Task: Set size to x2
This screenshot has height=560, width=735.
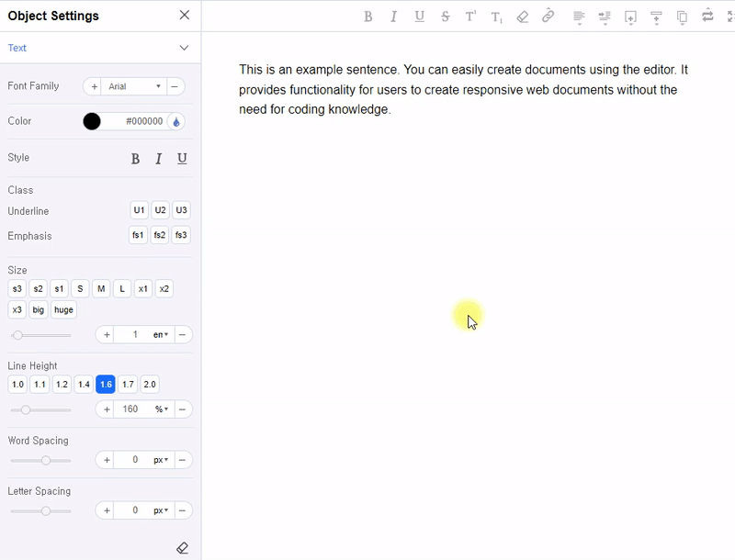Action: [x=164, y=289]
